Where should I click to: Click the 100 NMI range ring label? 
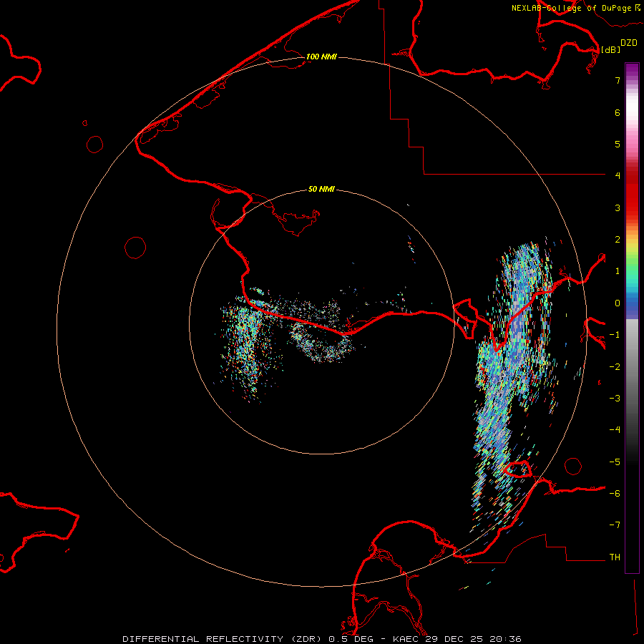321,57
